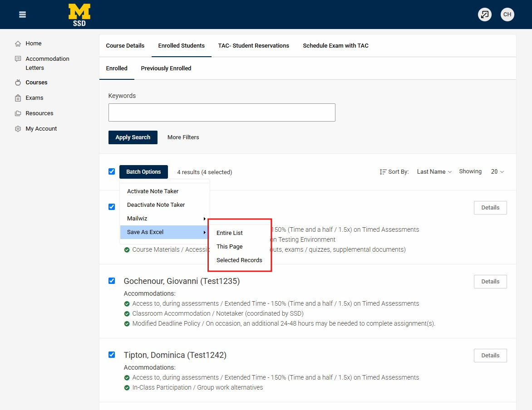Select Mailwiz menu item
This screenshot has width=532, height=410.
pos(165,219)
